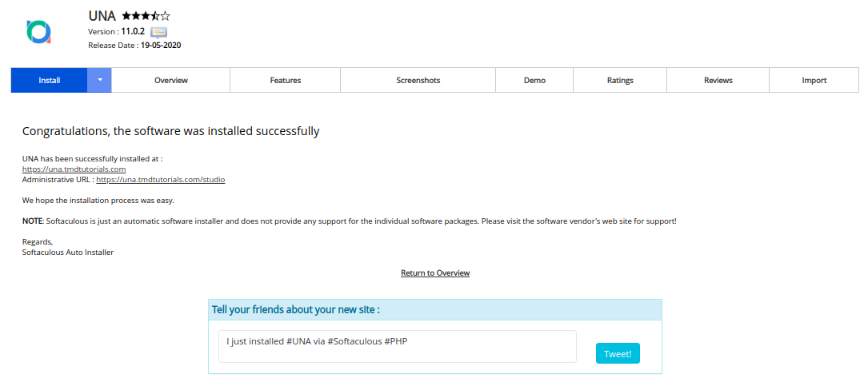Viewport: 868px width, 390px height.
Task: Open the Features tab
Action: [x=286, y=80]
